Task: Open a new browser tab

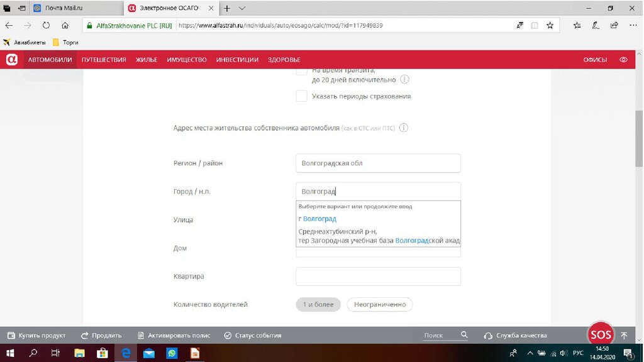Action: point(226,8)
